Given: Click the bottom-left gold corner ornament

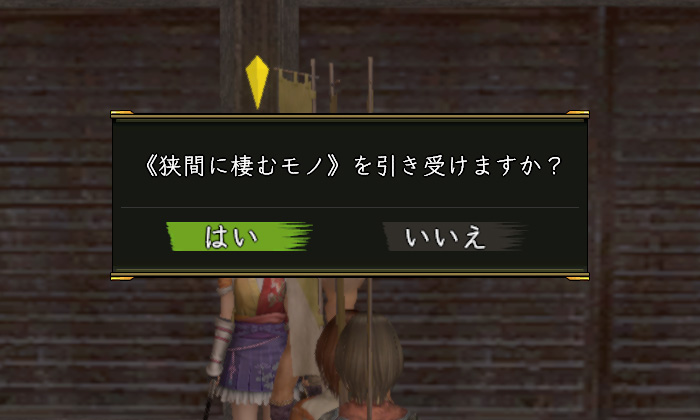Looking at the screenshot, I should click(x=121, y=278).
